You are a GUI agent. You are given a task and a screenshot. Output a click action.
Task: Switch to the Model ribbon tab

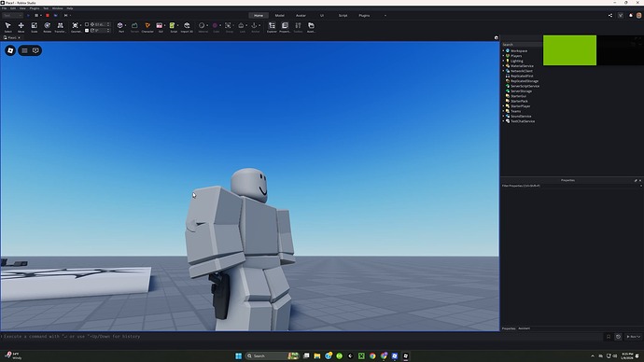(x=280, y=16)
